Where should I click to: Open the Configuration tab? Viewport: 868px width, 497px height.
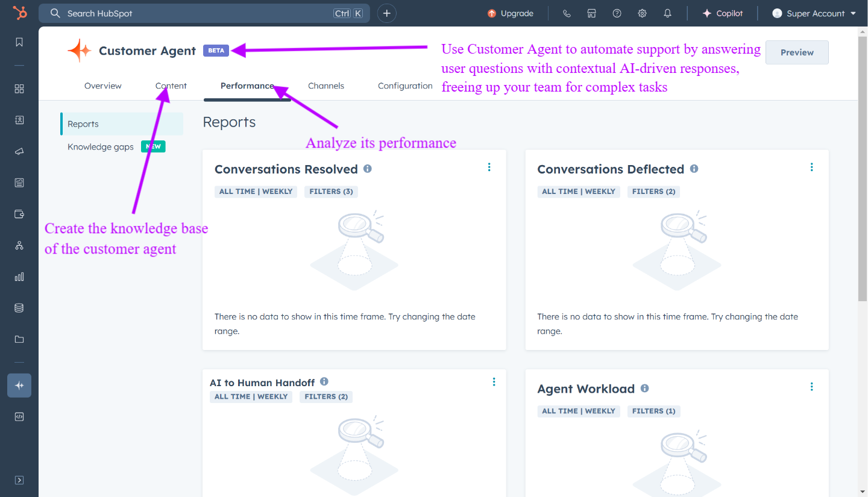(404, 86)
